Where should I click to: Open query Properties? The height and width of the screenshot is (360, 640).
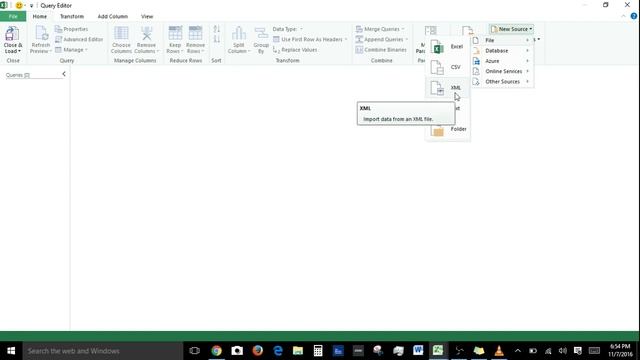coord(71,29)
